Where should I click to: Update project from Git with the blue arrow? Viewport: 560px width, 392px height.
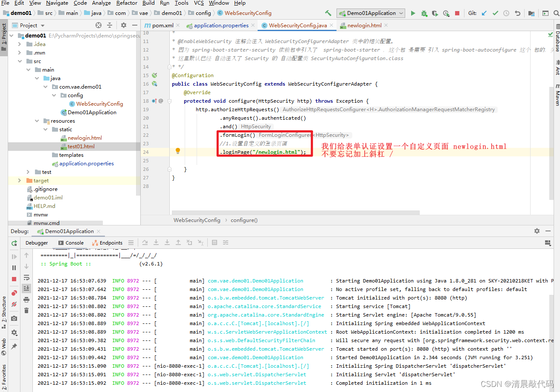484,13
